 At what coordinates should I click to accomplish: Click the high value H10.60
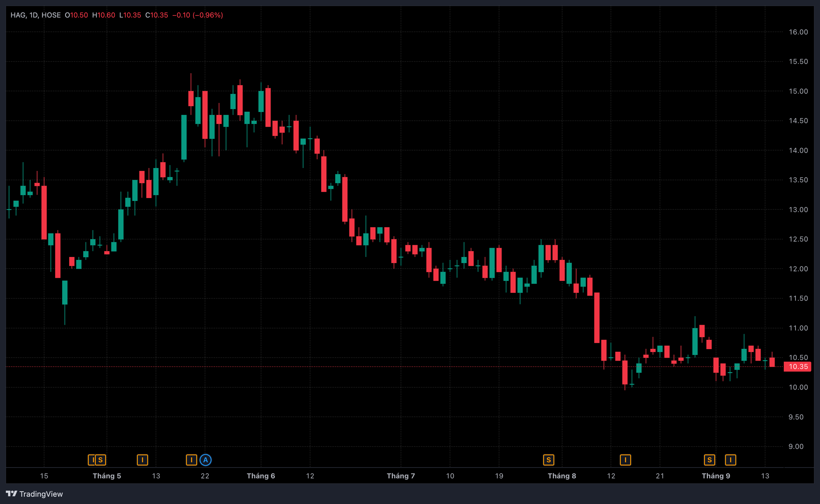pos(103,15)
